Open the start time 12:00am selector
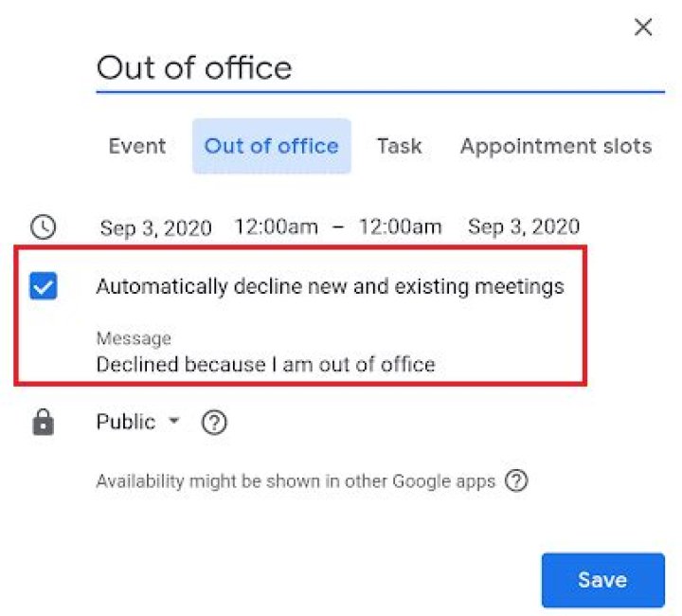 coord(277,227)
